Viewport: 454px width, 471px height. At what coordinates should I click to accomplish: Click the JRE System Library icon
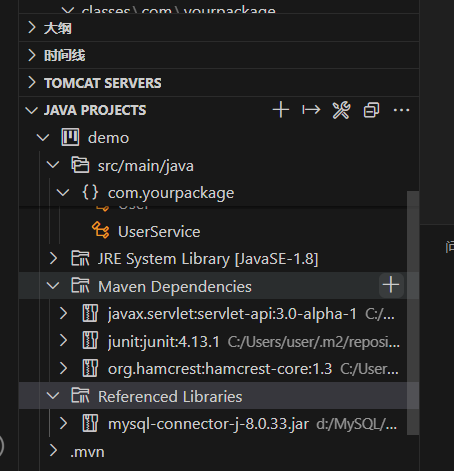[80, 258]
